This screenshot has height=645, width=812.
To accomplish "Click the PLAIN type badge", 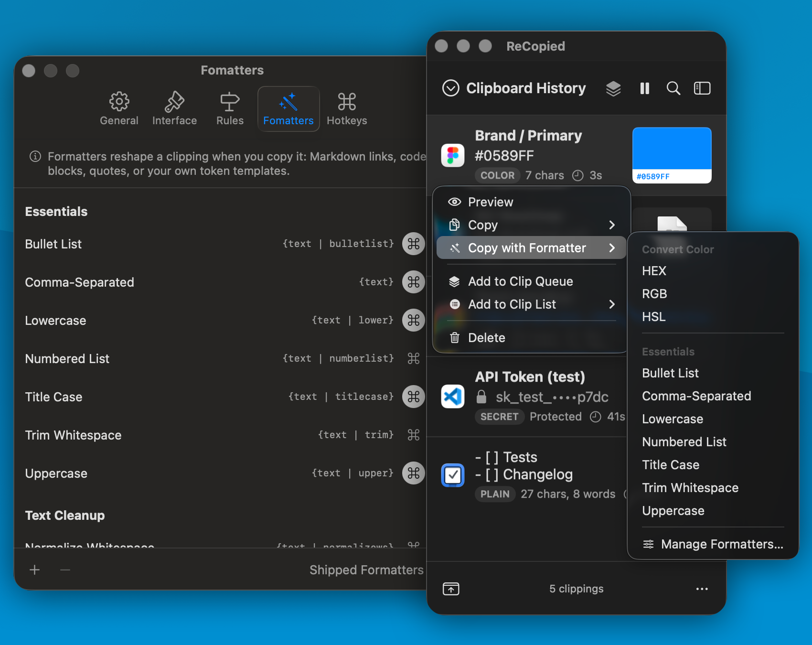I will (495, 494).
